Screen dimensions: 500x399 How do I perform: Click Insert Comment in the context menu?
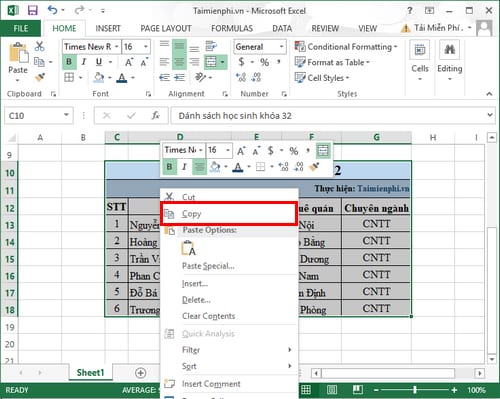(x=229, y=384)
